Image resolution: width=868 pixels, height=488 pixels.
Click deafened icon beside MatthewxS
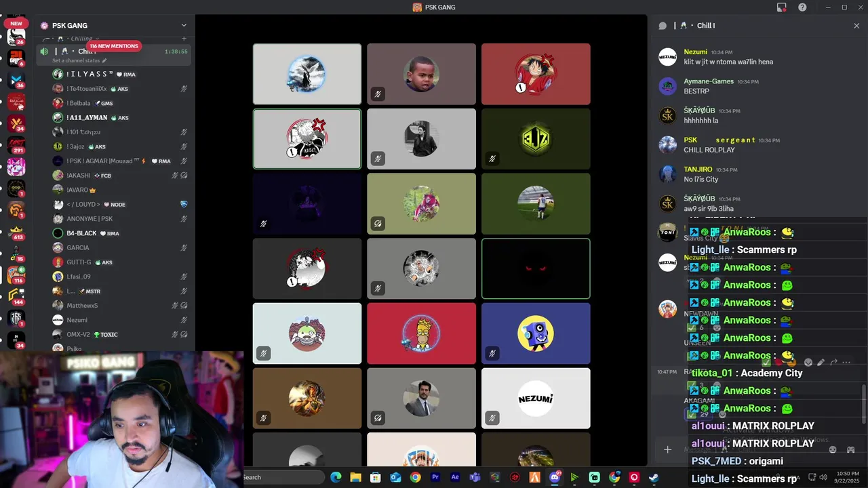tap(184, 306)
